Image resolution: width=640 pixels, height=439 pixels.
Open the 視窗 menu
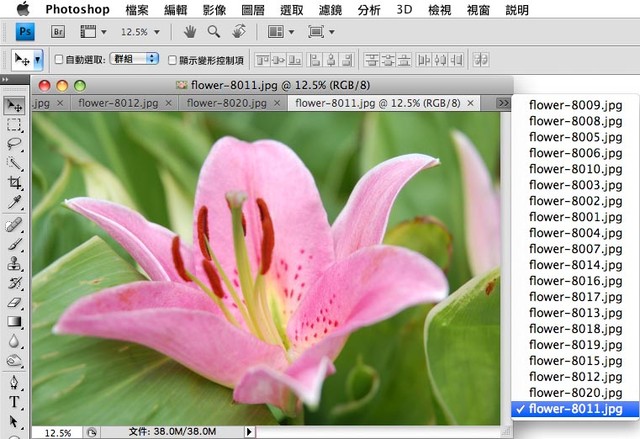478,9
